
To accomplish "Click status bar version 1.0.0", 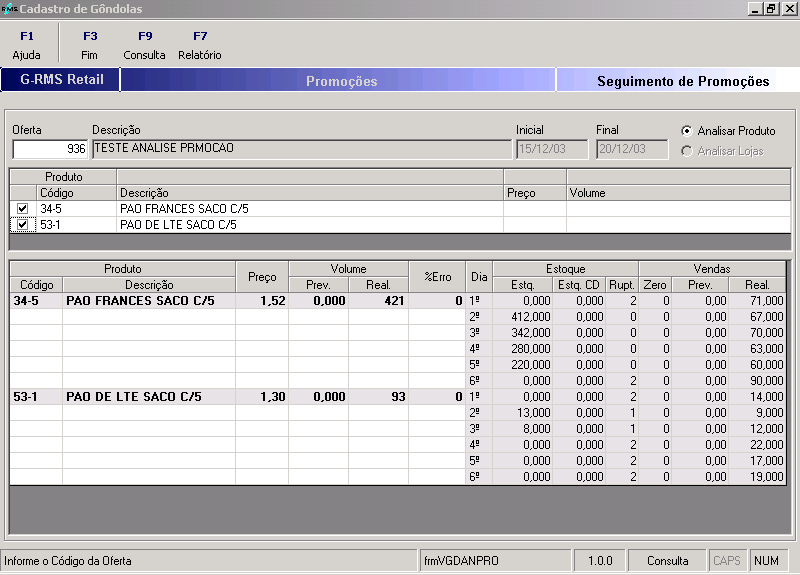I will pos(600,561).
